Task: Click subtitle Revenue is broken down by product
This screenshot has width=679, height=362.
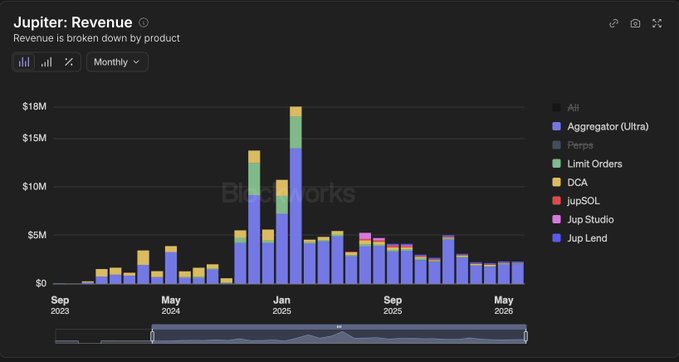Action: (97, 38)
